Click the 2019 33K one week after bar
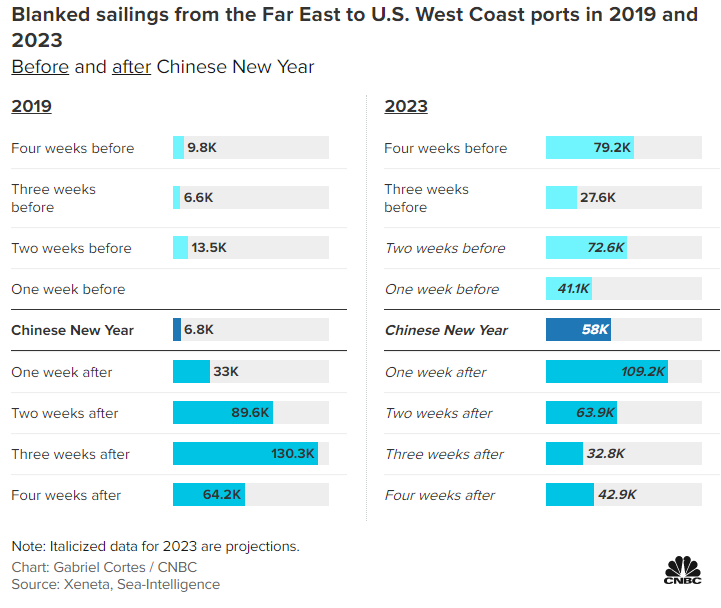Screen dimensions: 721x608 191,372
